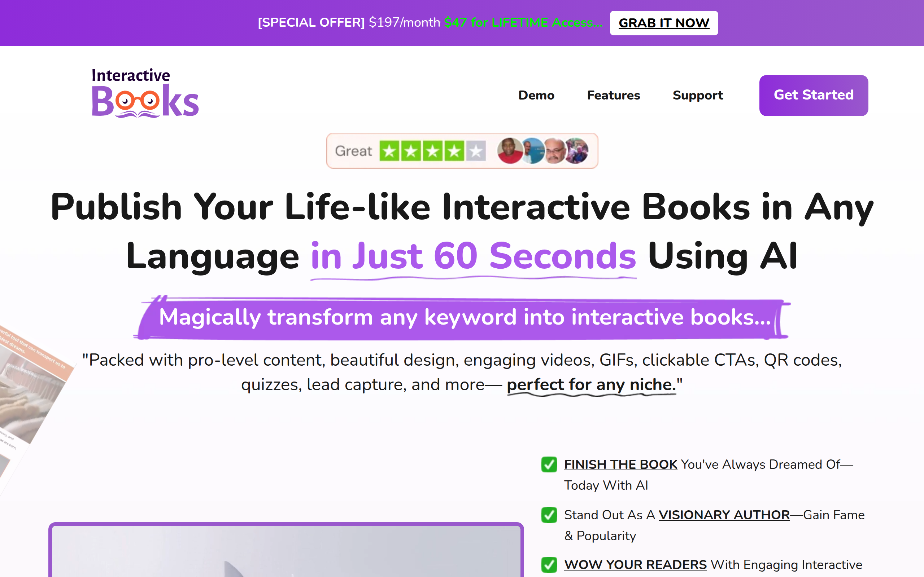Click the checkmark beside FINISH THE BOOK
924x577 pixels.
(549, 465)
